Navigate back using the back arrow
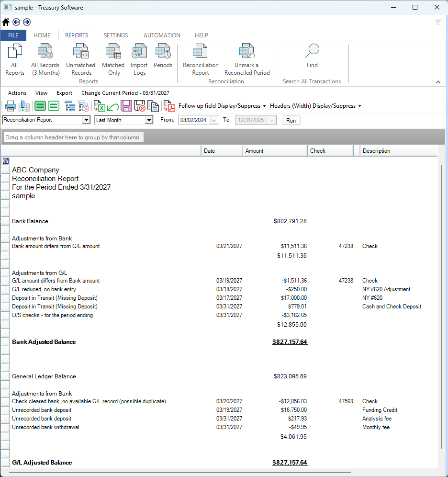 coord(16,22)
